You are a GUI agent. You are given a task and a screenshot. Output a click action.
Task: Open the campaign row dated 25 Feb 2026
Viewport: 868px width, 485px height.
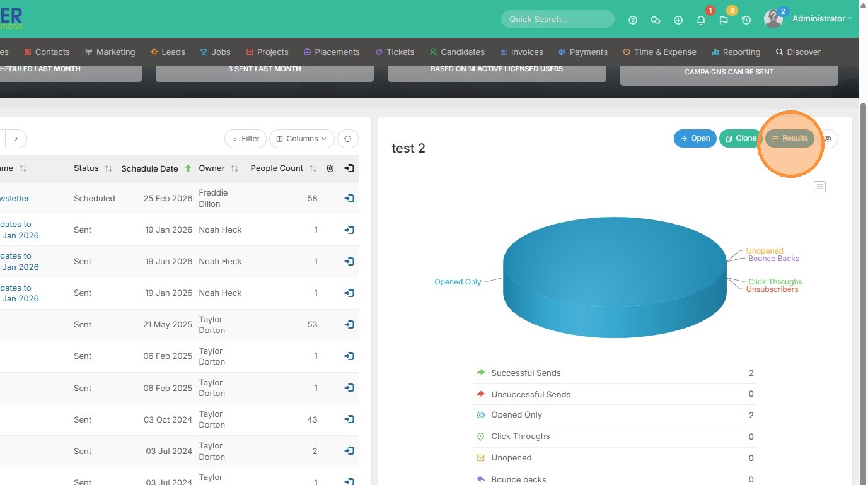pos(349,198)
